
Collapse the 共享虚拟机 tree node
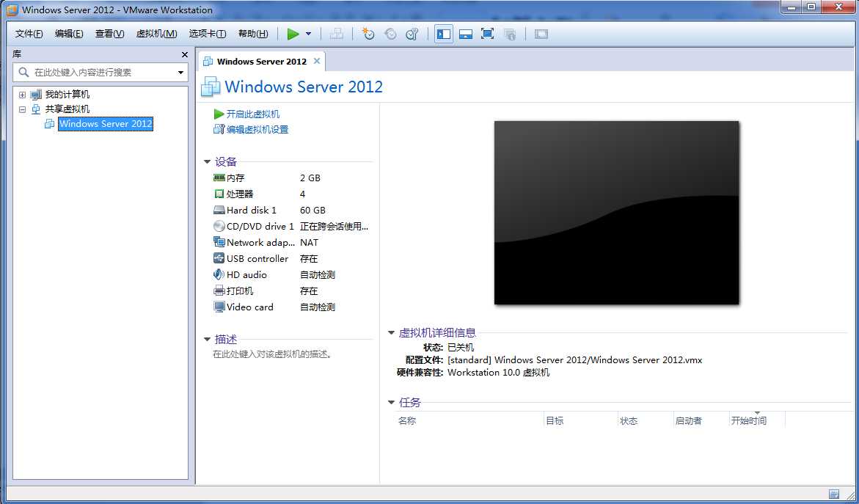[23, 109]
